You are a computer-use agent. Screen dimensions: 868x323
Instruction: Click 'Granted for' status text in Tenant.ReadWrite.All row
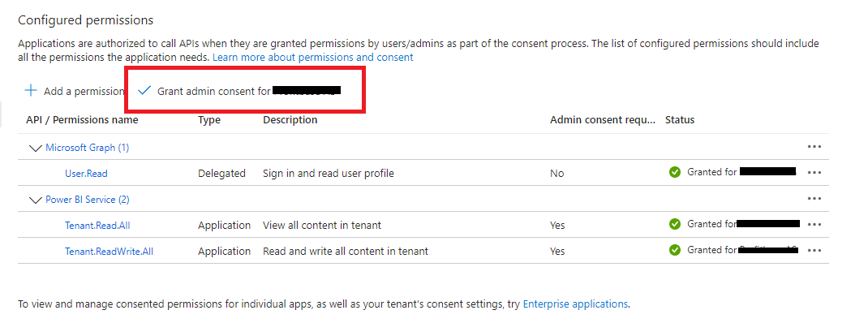coord(712,250)
